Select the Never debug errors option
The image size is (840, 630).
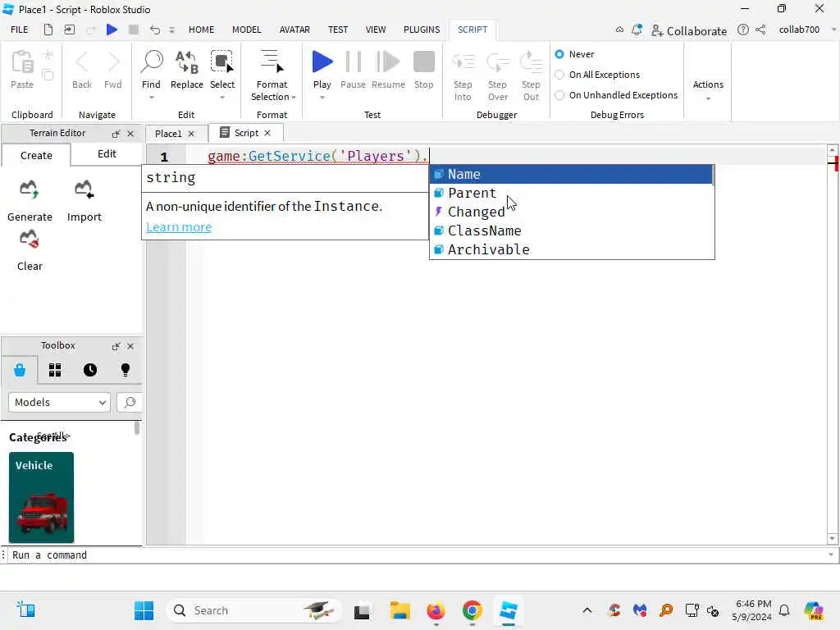575,54
